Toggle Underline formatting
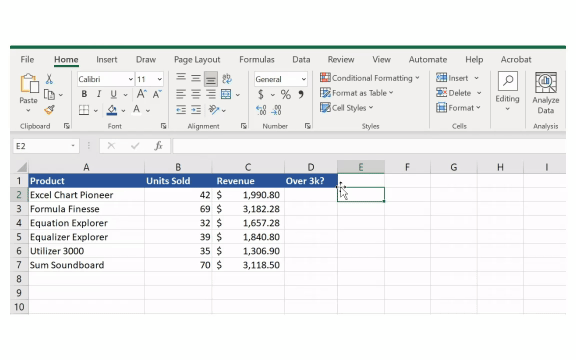Image resolution: width=576 pixels, height=360 pixels. pos(114,94)
